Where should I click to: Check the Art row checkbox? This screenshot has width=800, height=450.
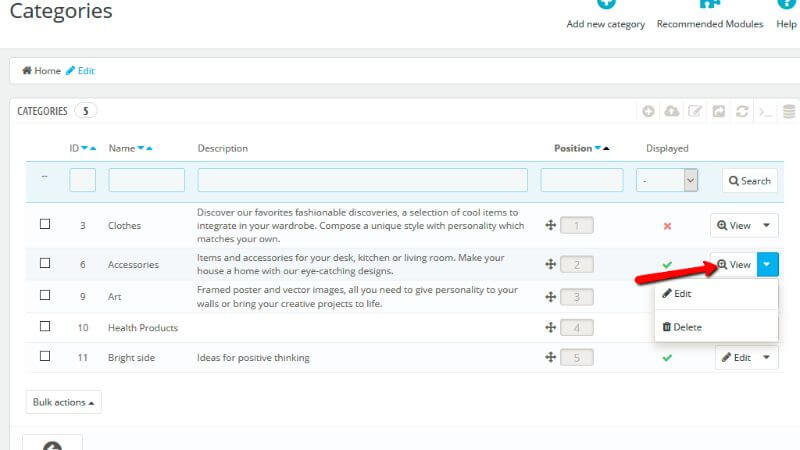coord(45,295)
